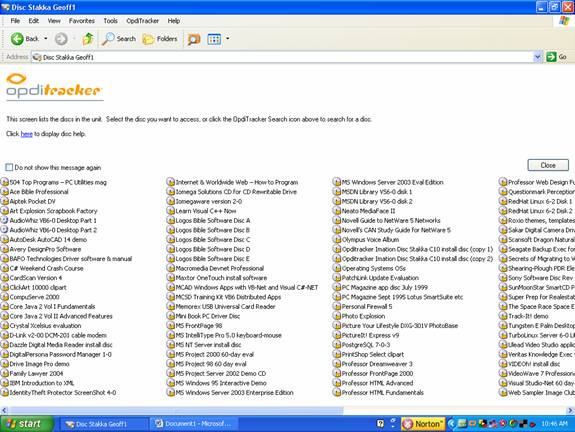The width and height of the screenshot is (575, 432).
Task: Select disc icon for AudioWhiz VB6-0 Desktop Part 1
Action: [x=5, y=220]
